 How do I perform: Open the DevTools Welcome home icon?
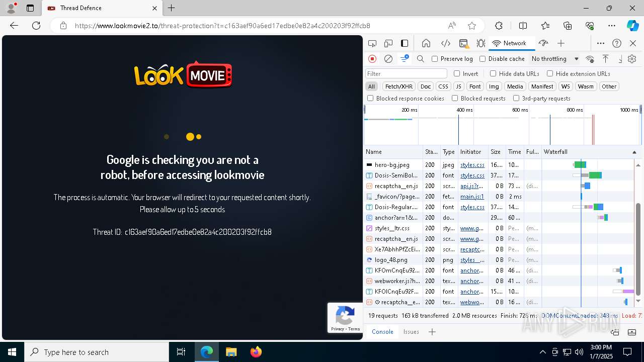(426, 43)
